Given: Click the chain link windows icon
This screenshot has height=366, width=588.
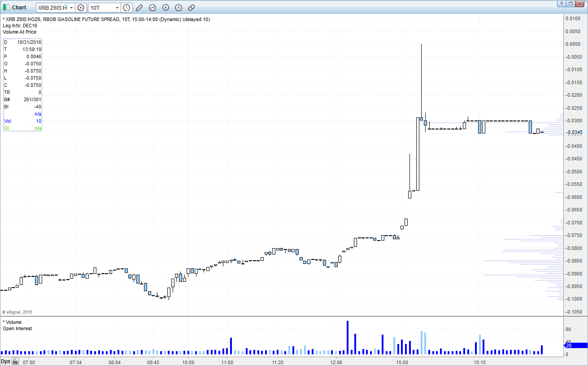Looking at the screenshot, I should [192, 8].
